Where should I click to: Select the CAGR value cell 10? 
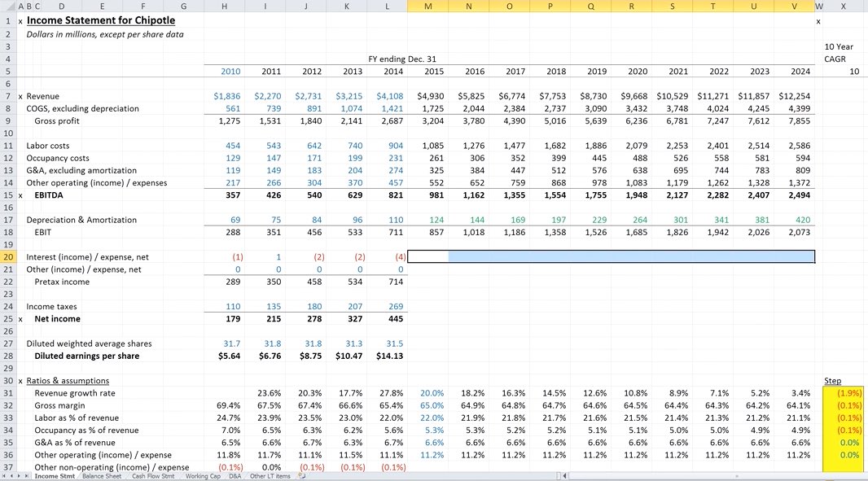(854, 72)
